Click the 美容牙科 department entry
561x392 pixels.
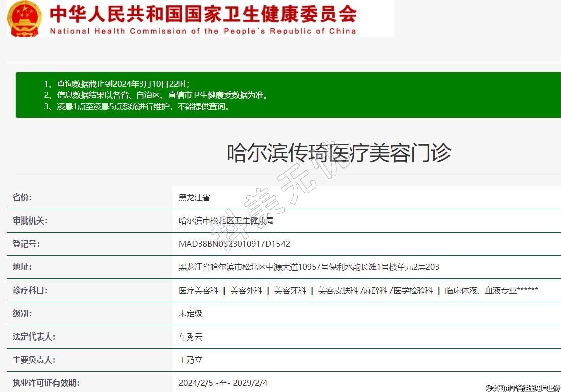tap(290, 291)
